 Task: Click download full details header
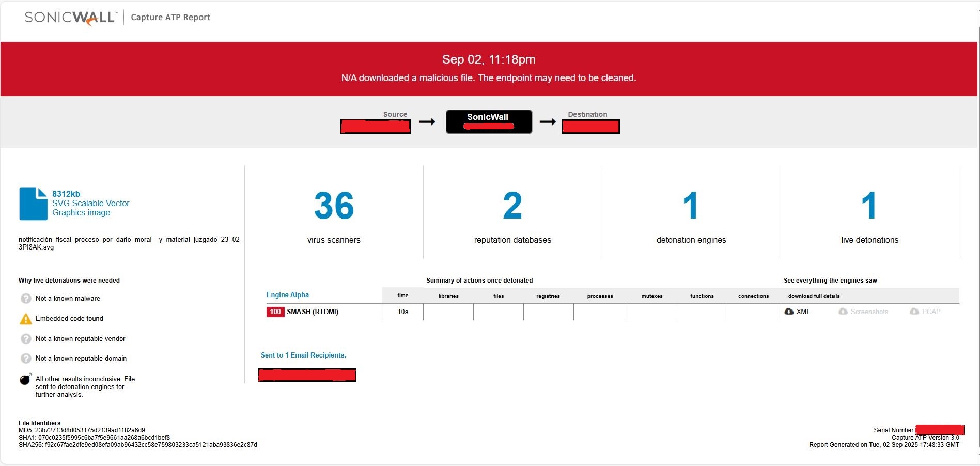814,296
